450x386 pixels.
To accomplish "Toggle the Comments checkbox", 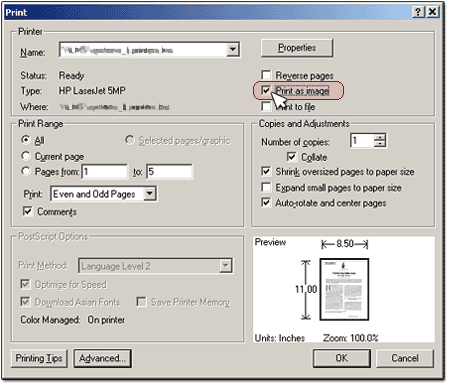I will 28,211.
